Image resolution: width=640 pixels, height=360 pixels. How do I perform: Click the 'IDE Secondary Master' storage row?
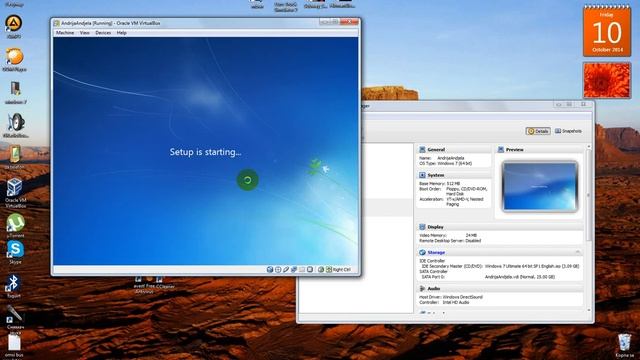pyautogui.click(x=500, y=266)
